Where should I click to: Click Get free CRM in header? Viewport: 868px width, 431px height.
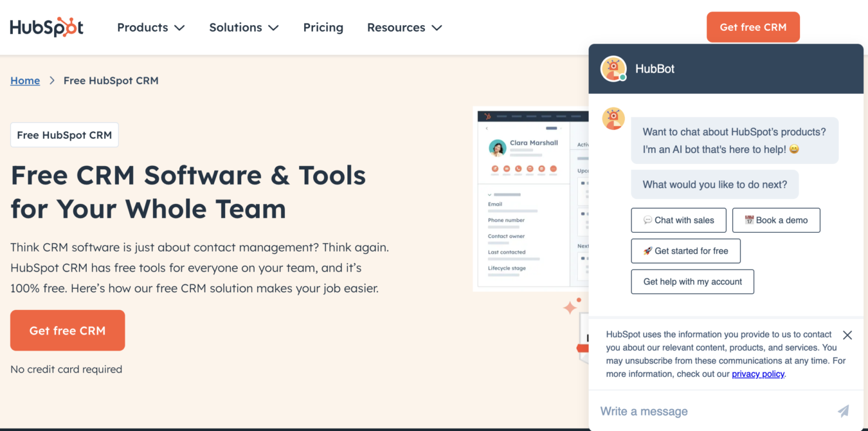click(x=753, y=27)
